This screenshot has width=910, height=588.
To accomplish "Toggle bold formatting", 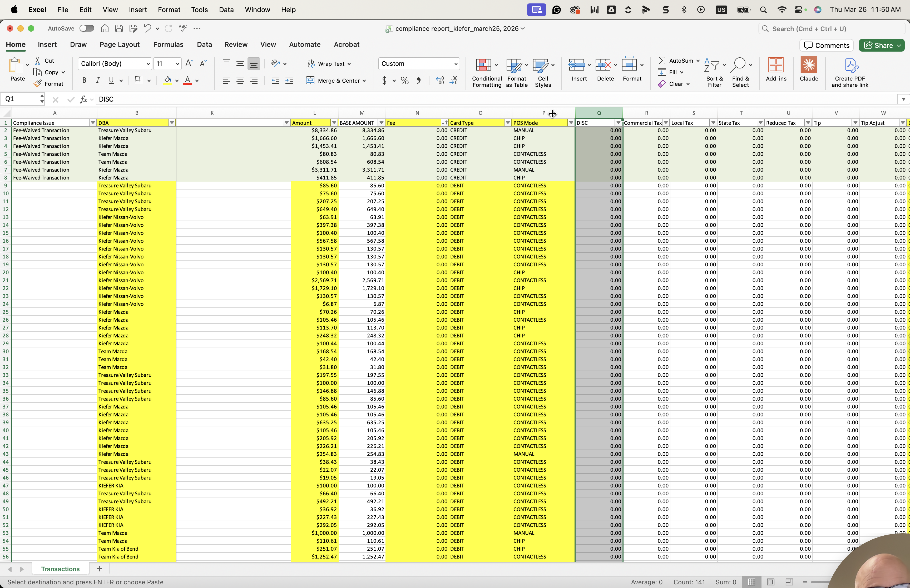I will pyautogui.click(x=84, y=80).
